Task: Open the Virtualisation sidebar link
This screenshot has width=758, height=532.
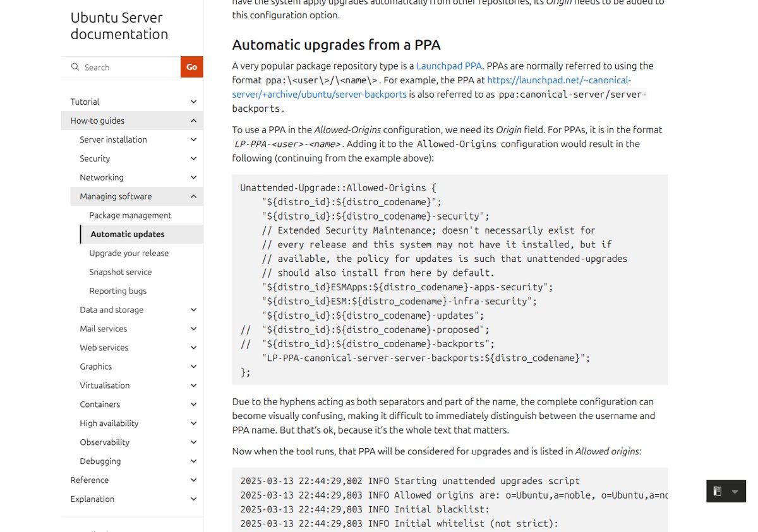Action: tap(104, 386)
